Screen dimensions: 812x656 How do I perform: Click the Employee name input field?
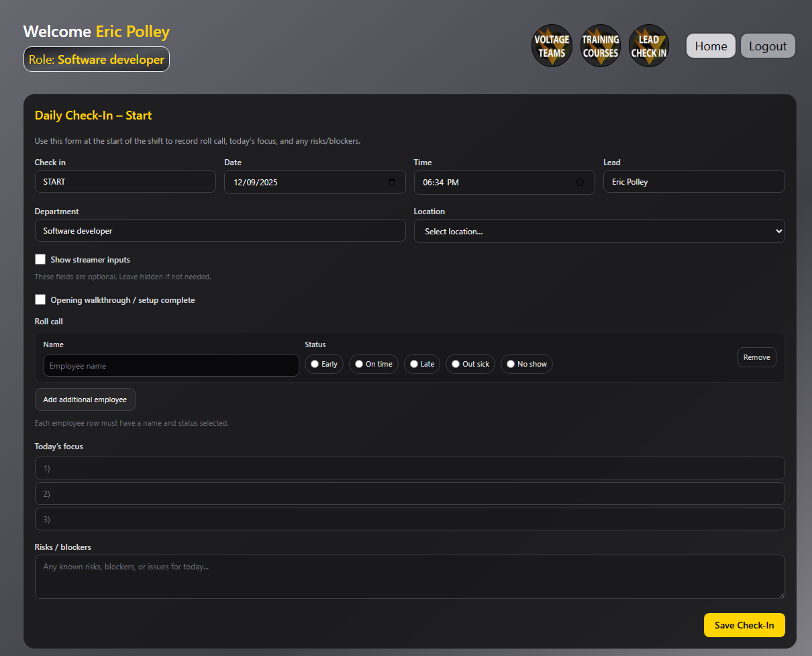[x=171, y=365]
